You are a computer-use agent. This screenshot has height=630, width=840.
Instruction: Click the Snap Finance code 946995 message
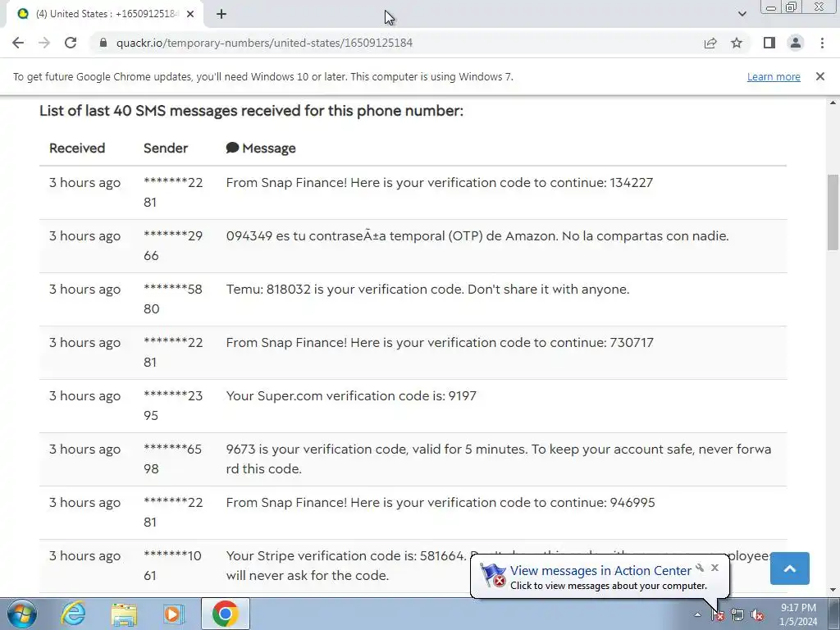pos(441,503)
